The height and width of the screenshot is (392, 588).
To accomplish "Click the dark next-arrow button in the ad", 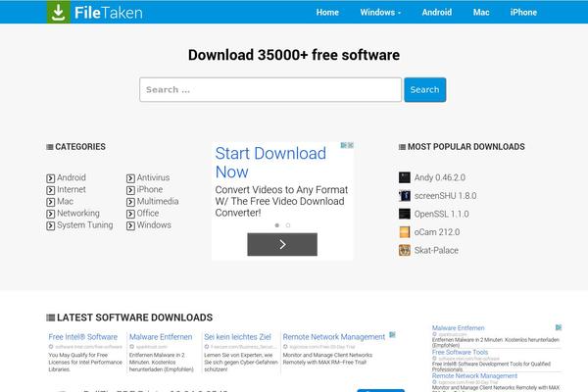I will (x=282, y=245).
